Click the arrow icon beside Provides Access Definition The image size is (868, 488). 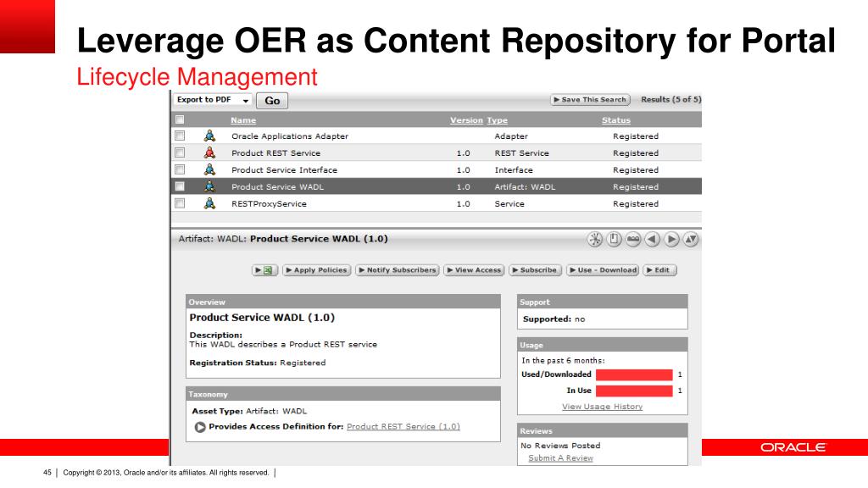pyautogui.click(x=200, y=427)
